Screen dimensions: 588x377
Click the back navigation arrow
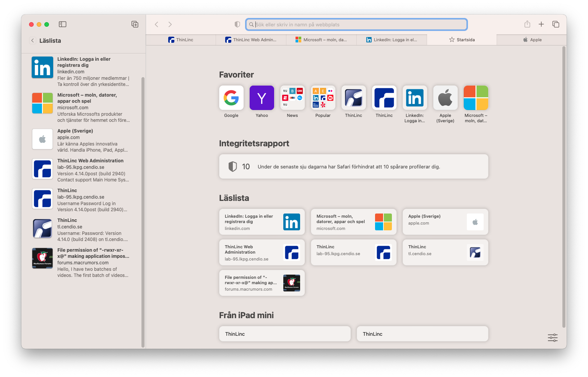pos(156,24)
